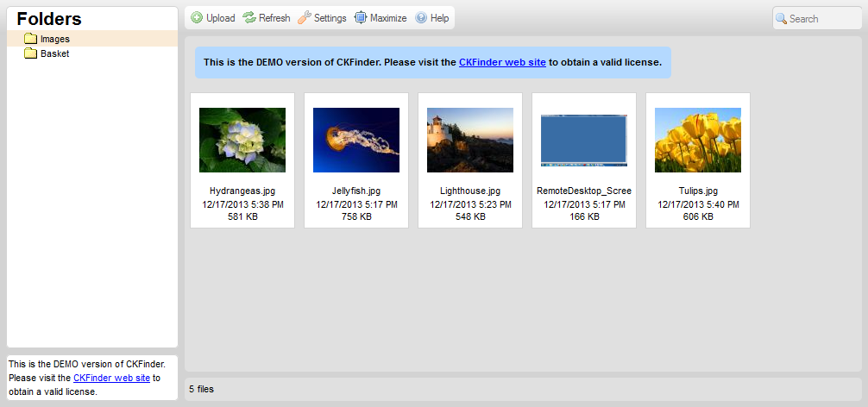Image resolution: width=868 pixels, height=407 pixels.
Task: Click the Maximize text in the toolbar
Action: tap(388, 18)
